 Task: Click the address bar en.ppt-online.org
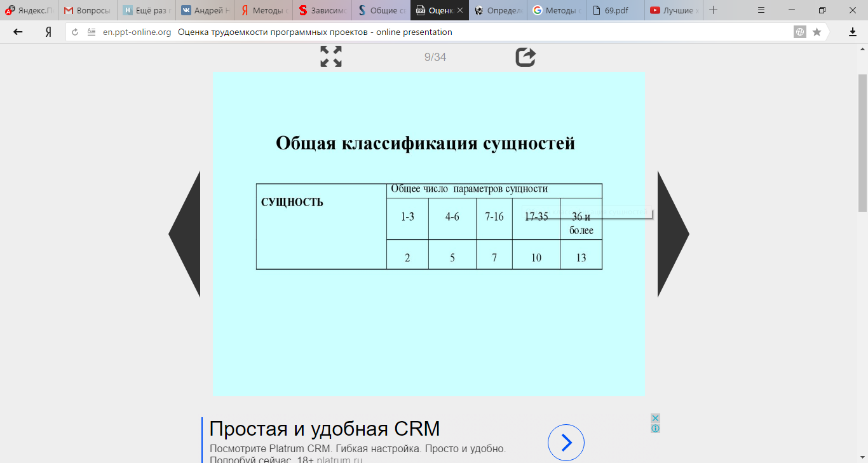(137, 32)
